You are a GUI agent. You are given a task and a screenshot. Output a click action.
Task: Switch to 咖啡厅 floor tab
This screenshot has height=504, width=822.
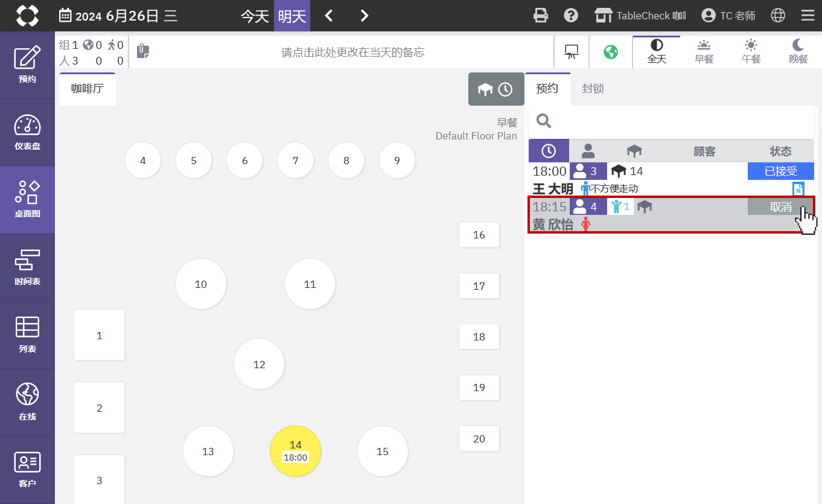click(x=88, y=89)
